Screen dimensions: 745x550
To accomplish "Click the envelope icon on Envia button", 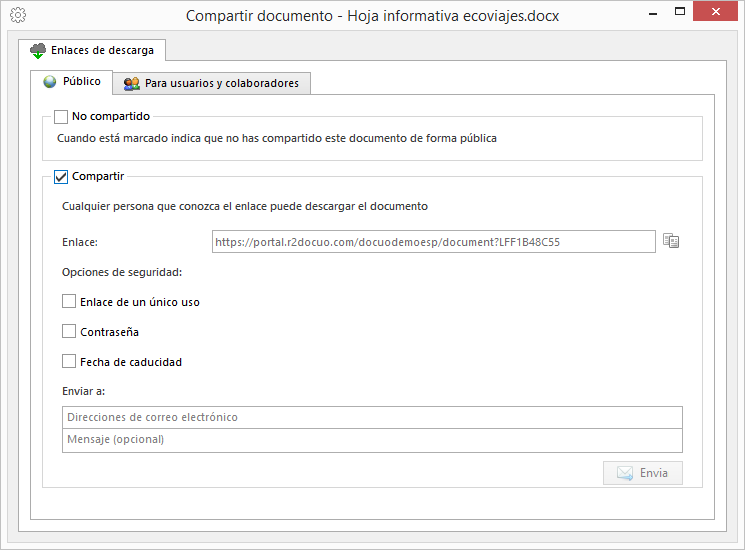I will coord(625,473).
